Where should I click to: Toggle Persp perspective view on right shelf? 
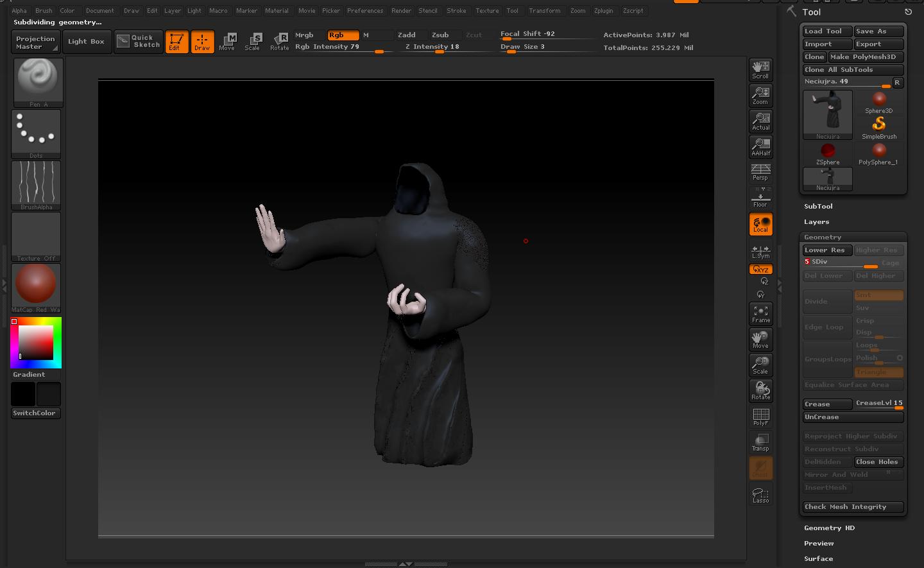pyautogui.click(x=760, y=172)
